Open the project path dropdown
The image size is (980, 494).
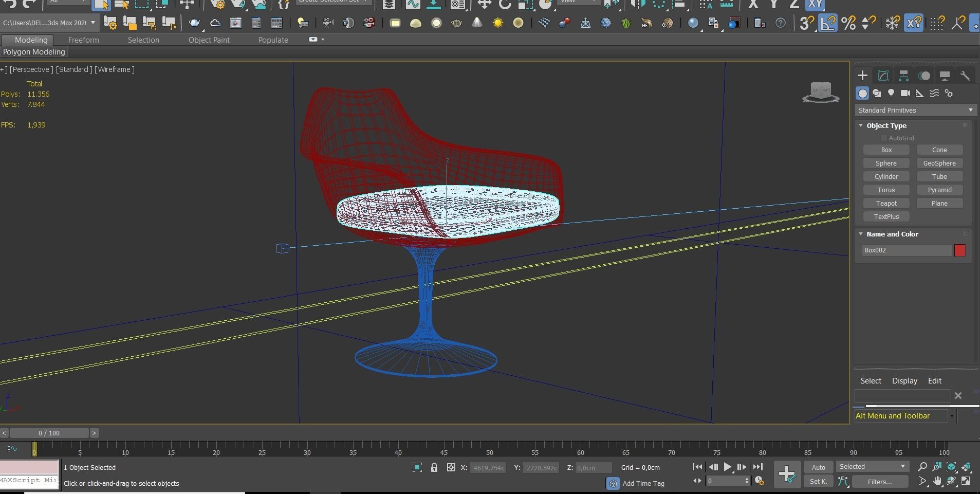(93, 23)
